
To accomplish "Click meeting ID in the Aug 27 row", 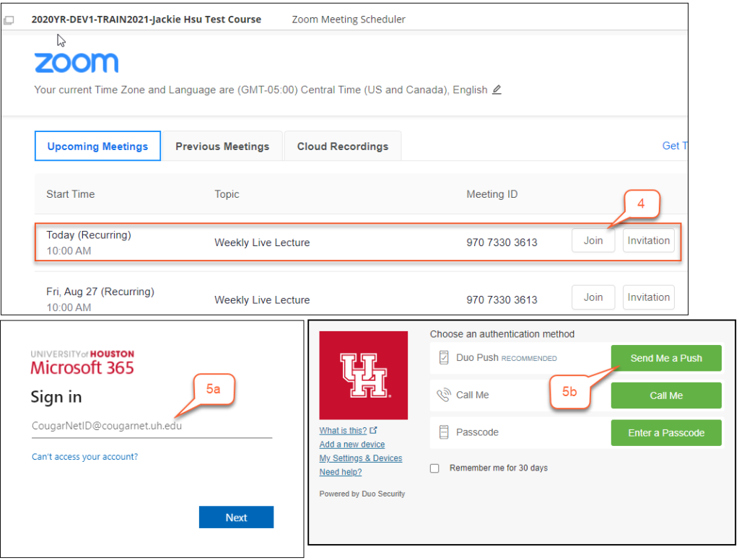I will coord(502,299).
